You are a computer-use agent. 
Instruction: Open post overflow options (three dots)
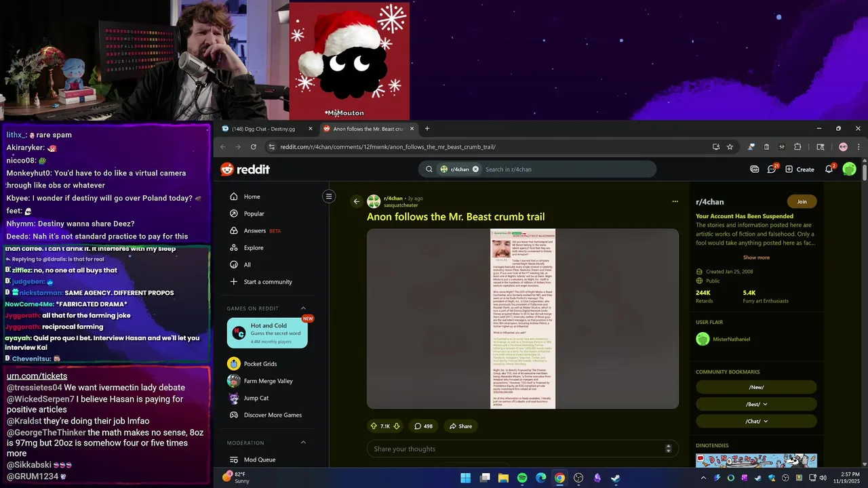click(675, 201)
